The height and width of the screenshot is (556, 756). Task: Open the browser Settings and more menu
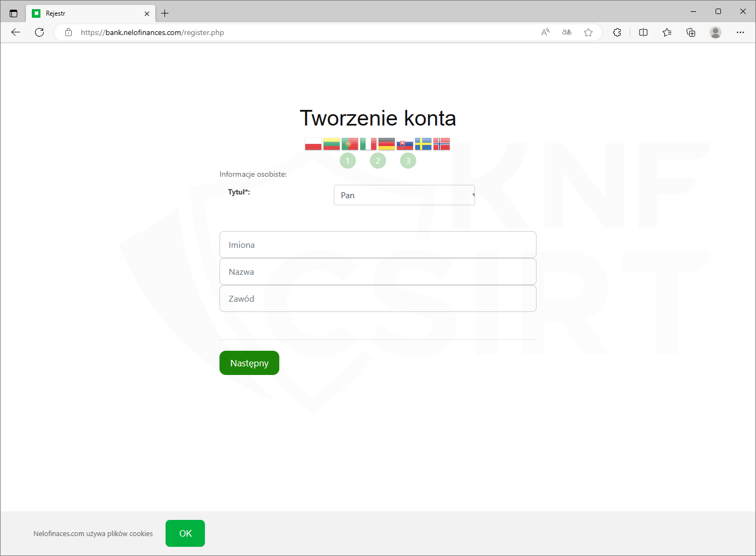click(x=740, y=32)
